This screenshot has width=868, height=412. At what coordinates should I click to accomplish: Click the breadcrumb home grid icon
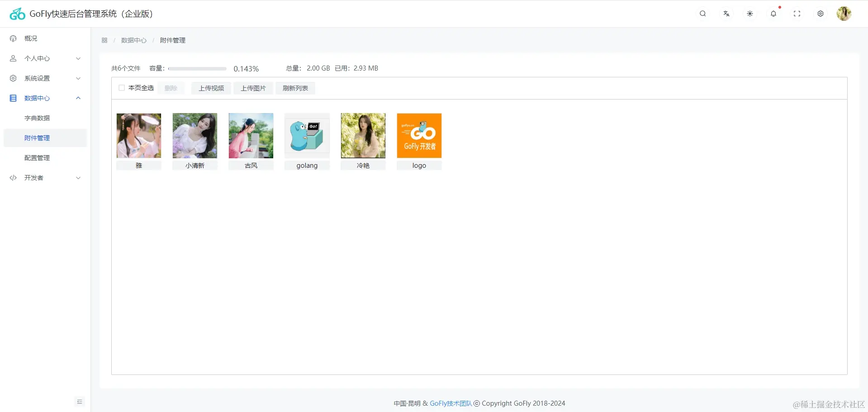[104, 40]
